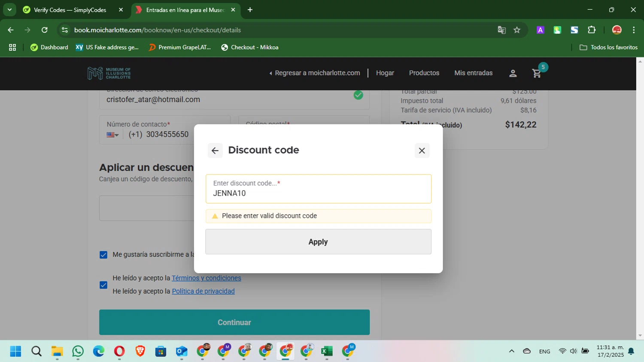Open the apps grid in the bookmarks bar
The width and height of the screenshot is (644, 362).
12,48
